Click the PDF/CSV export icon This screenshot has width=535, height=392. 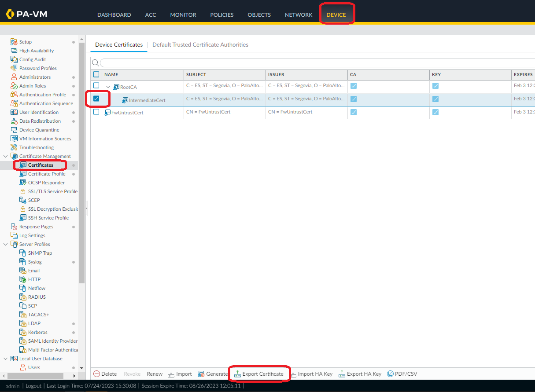tap(390, 374)
